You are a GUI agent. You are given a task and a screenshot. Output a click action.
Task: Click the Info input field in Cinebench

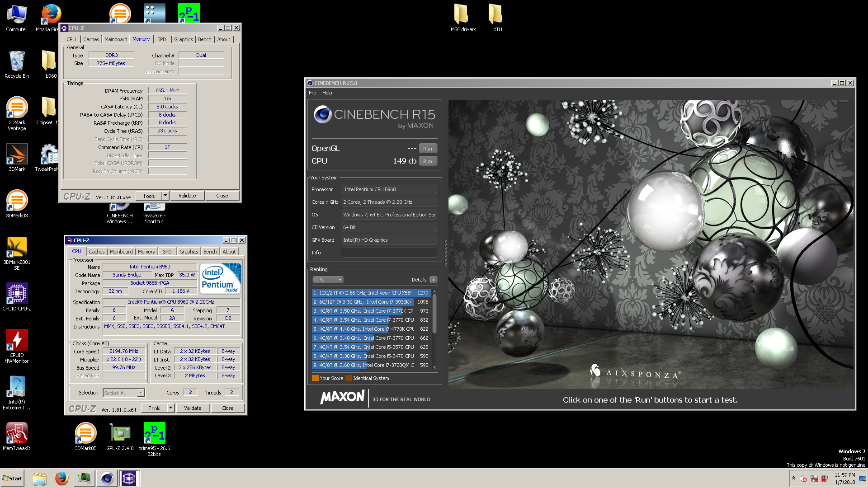point(389,253)
